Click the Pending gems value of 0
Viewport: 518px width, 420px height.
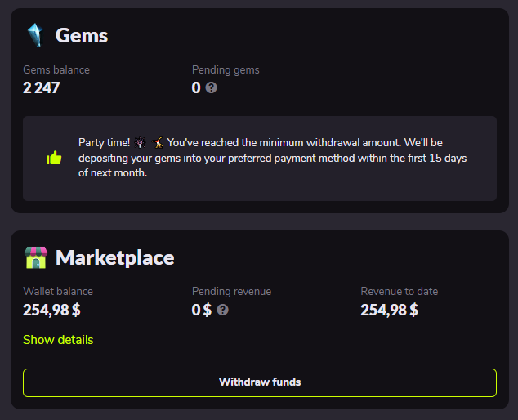pyautogui.click(x=196, y=87)
